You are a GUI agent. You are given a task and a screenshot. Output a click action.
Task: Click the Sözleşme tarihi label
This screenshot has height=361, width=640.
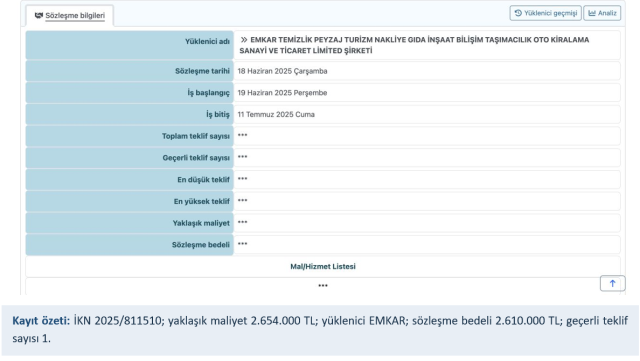202,71
